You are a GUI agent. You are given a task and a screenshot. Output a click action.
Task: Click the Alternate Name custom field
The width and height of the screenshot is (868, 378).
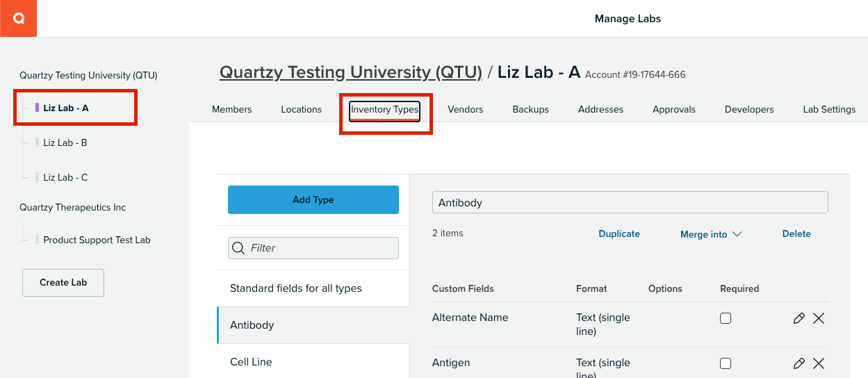[x=470, y=318]
